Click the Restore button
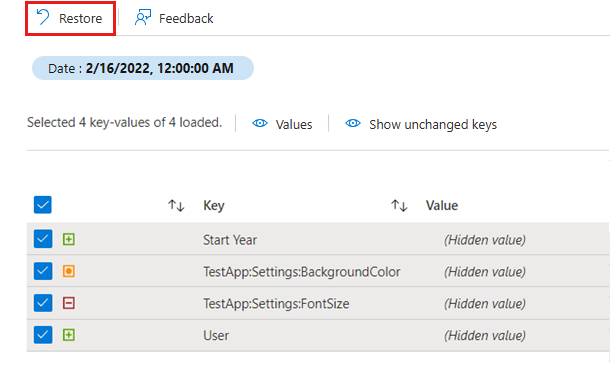 click(70, 18)
